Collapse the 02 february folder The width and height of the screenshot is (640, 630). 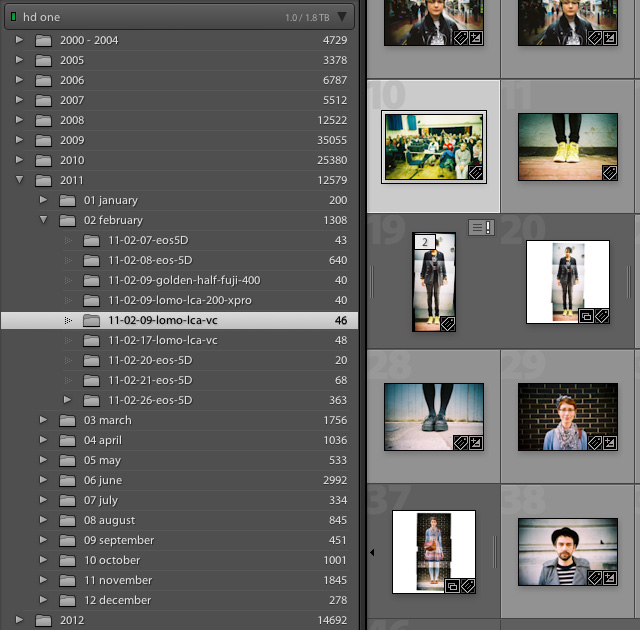point(43,220)
